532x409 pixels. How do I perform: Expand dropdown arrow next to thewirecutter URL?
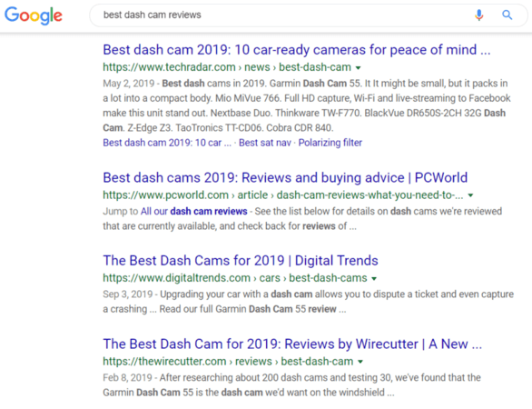[x=360, y=362]
